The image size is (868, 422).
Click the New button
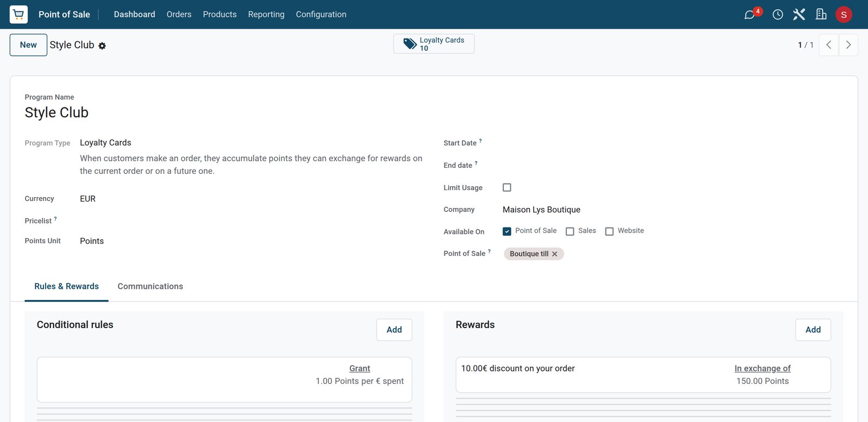(28, 45)
